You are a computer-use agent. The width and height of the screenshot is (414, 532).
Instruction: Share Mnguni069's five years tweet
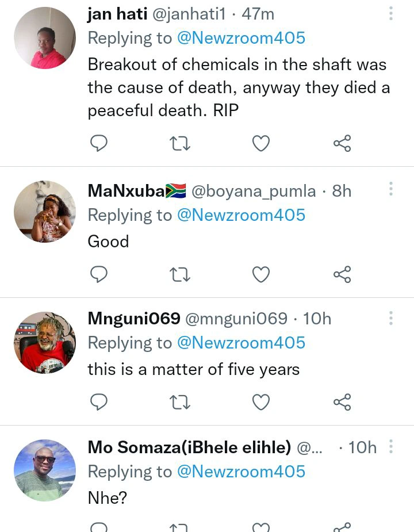[342, 402]
